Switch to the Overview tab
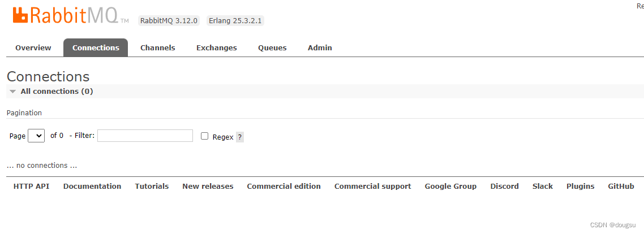Viewport: 644px width, 234px height. [x=33, y=47]
